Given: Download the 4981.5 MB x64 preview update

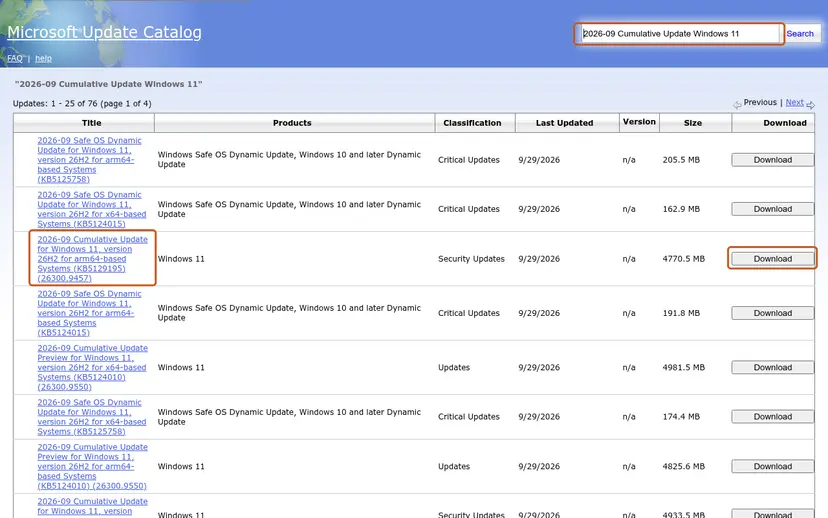Looking at the screenshot, I should coord(773,368).
